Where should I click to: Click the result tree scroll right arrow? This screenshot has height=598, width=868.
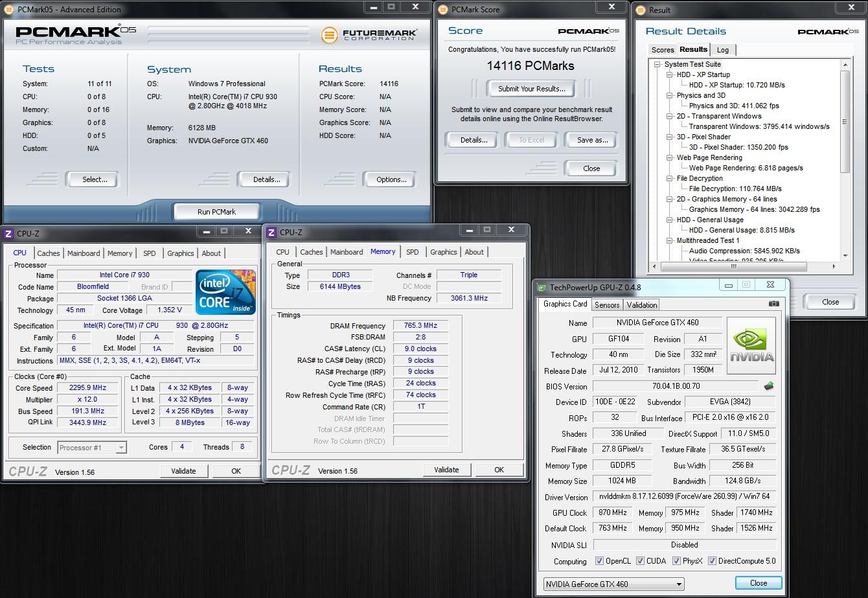coord(836,266)
